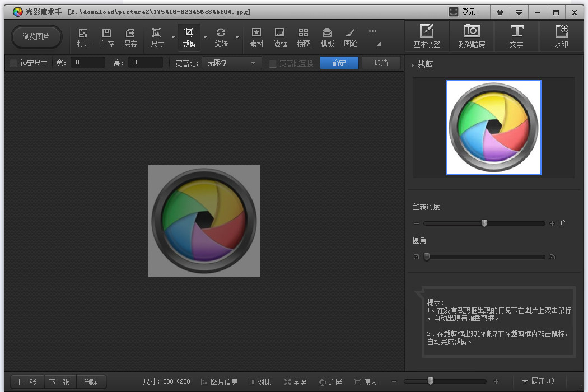Choose the 画笔 brush tool
The height and width of the screenshot is (392, 588).
pyautogui.click(x=350, y=38)
